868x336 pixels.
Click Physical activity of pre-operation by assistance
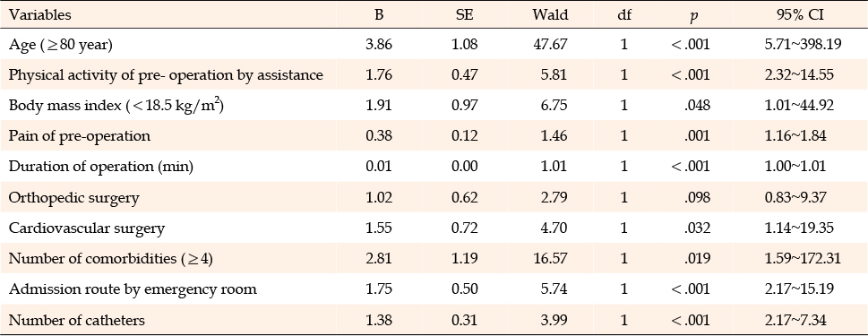[166, 74]
